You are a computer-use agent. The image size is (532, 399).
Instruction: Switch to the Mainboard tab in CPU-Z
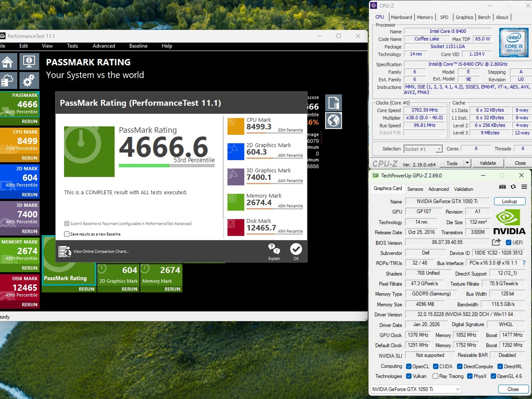[401, 17]
